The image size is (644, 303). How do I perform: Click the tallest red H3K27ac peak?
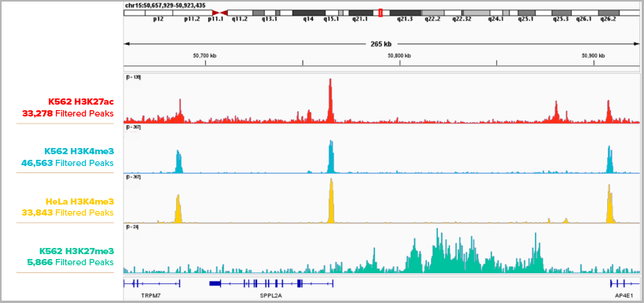[329, 100]
